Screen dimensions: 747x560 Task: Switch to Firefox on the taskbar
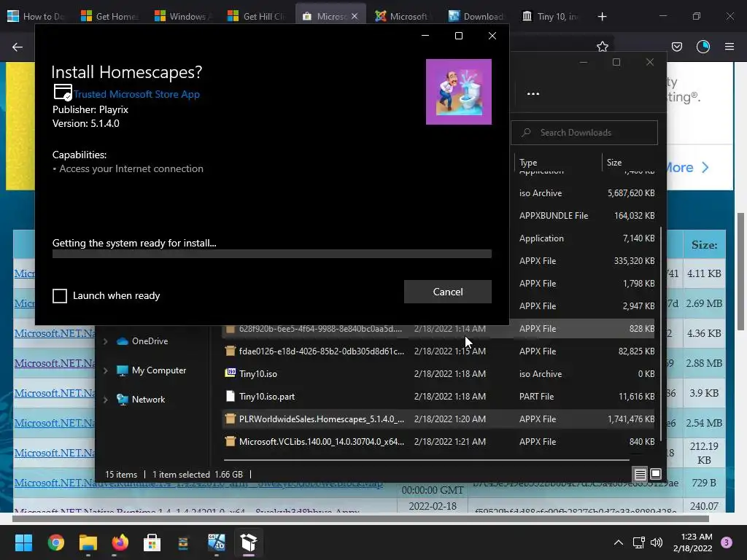point(120,542)
